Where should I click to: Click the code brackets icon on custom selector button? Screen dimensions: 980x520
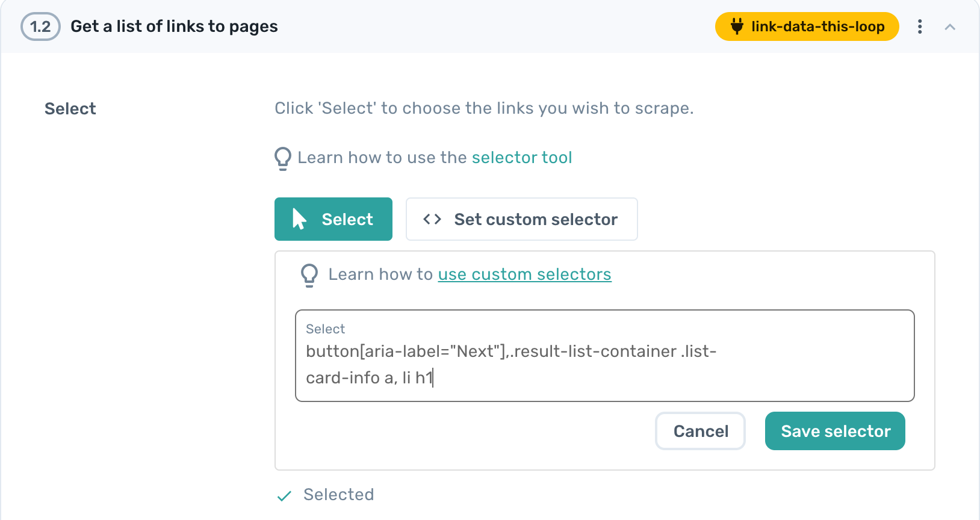431,219
